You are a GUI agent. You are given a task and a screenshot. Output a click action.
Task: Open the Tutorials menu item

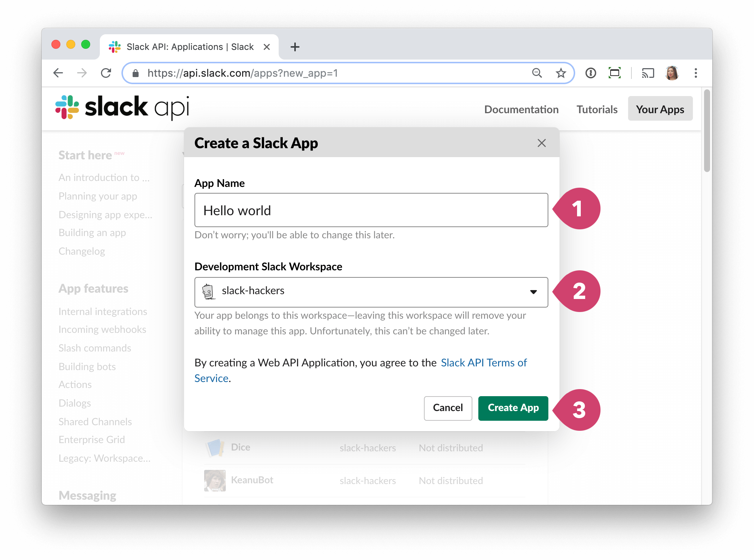(596, 108)
